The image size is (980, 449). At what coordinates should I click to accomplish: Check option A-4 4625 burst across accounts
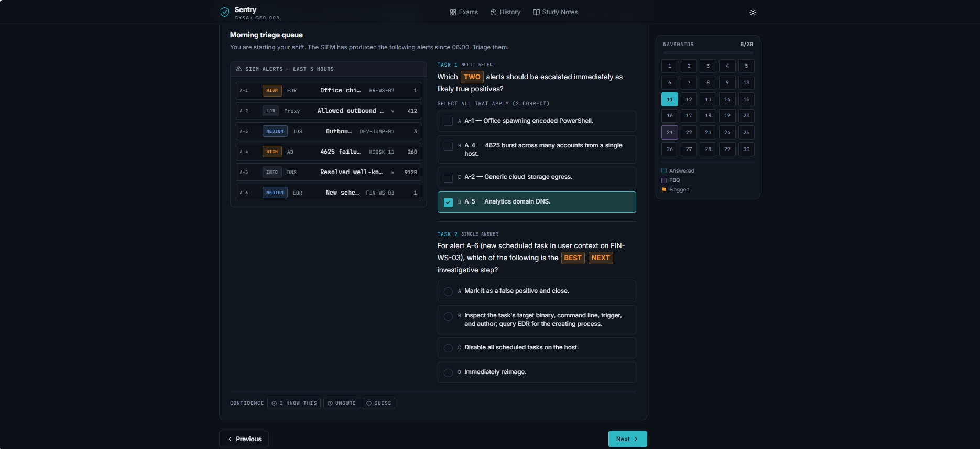tap(537, 149)
